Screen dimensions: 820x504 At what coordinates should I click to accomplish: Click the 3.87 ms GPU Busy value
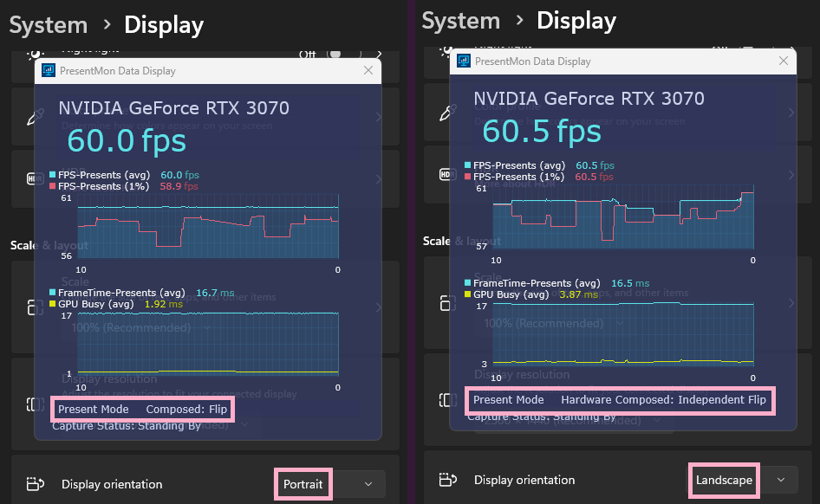point(578,294)
